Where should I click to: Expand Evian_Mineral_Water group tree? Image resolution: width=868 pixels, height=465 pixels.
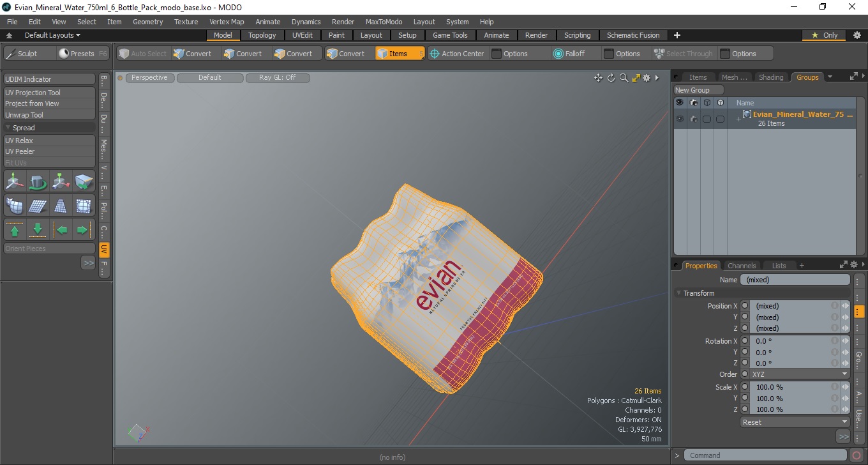pos(738,119)
